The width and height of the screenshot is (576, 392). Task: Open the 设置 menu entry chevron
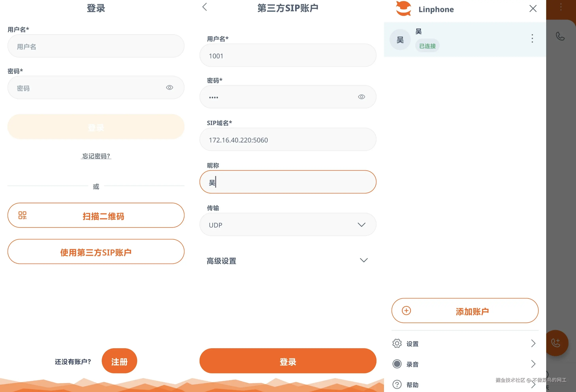[533, 343]
